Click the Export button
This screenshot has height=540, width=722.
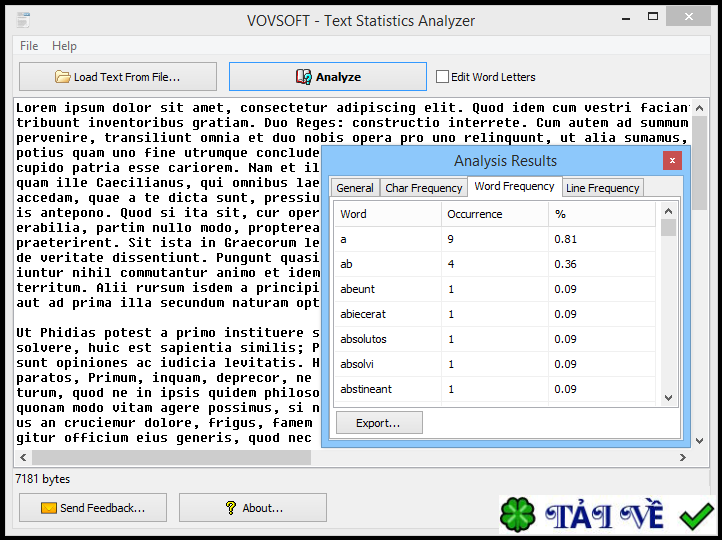[379, 423]
